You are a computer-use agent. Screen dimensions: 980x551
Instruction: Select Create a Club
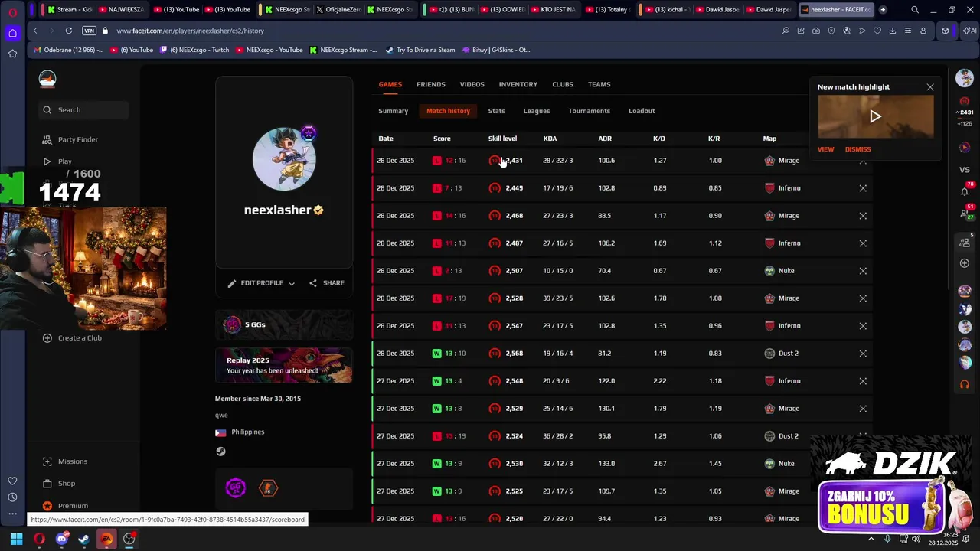[73, 337]
